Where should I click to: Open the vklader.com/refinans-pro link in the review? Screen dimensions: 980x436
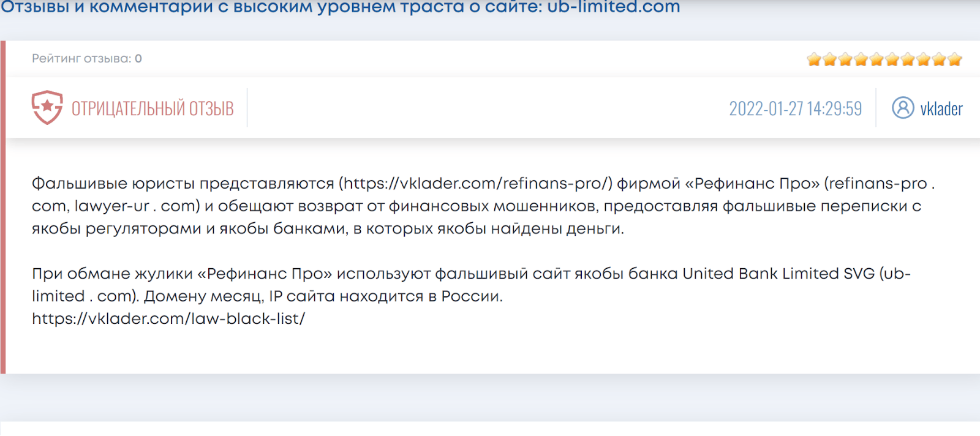[x=476, y=184]
